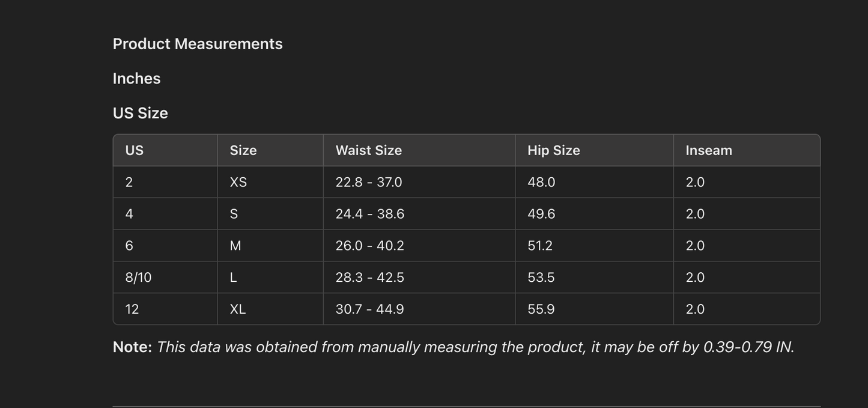868x408 pixels.
Task: Click the Inches heading text
Action: tap(136, 79)
